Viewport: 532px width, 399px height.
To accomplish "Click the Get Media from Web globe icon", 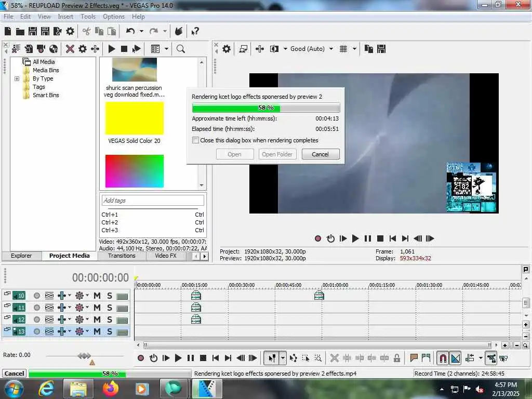I will pyautogui.click(x=54, y=49).
